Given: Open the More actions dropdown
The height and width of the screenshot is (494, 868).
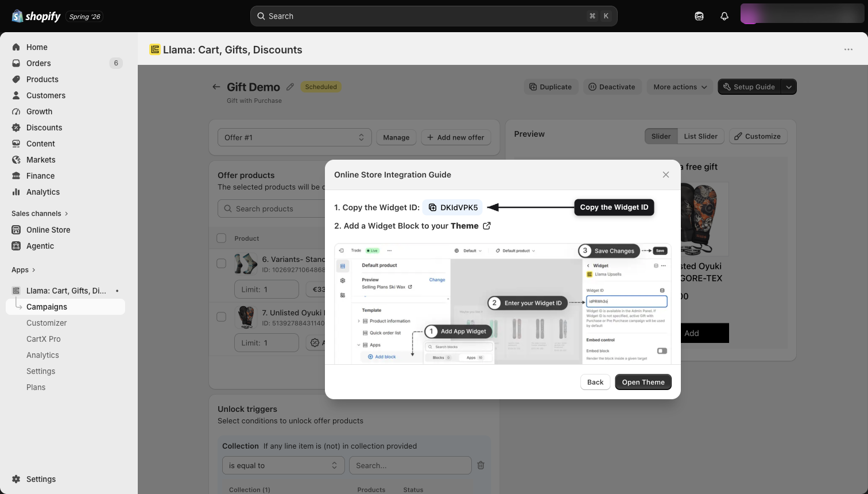Looking at the screenshot, I should click(x=680, y=87).
